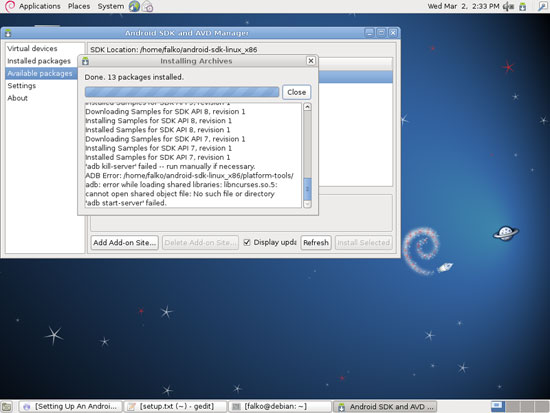The height and width of the screenshot is (413, 550).
Task: Click log line Installed Samples for SDK API 7
Action: (158, 157)
